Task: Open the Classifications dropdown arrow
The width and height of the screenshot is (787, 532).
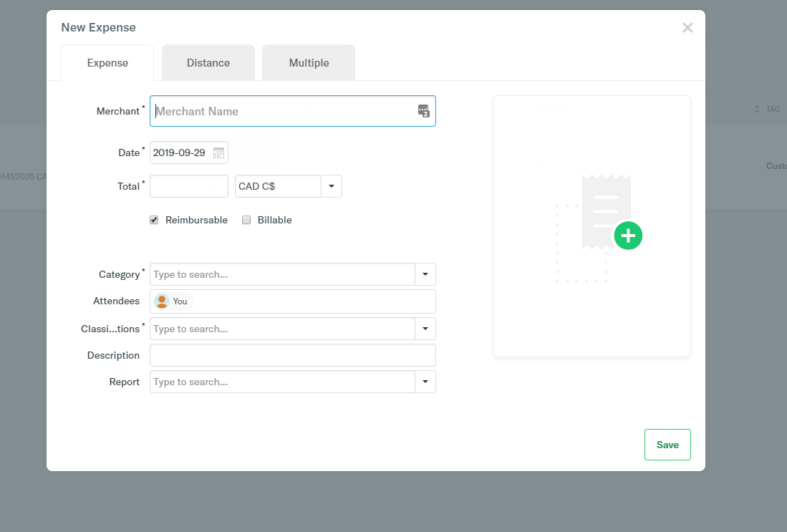Action: [x=425, y=329]
